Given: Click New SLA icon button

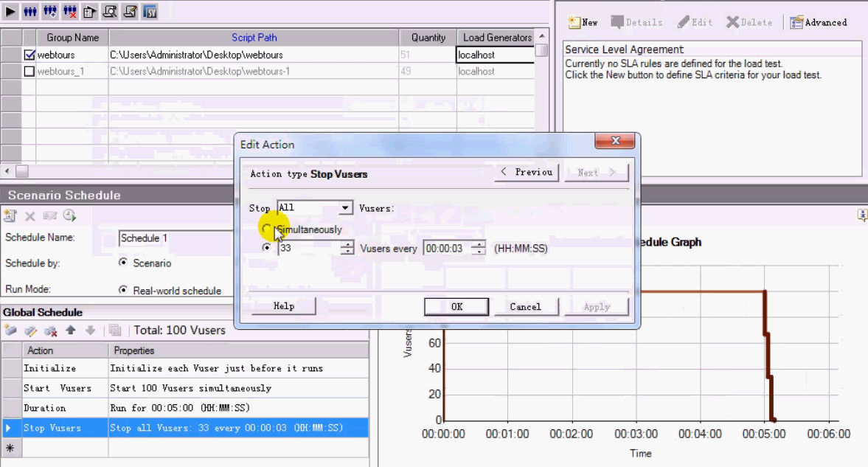Looking at the screenshot, I should [583, 22].
